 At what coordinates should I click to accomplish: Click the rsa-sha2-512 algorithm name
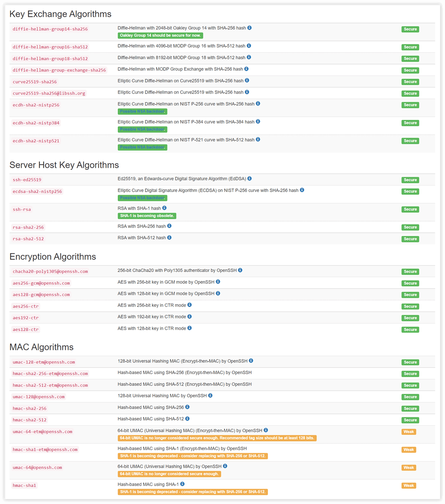(28, 239)
